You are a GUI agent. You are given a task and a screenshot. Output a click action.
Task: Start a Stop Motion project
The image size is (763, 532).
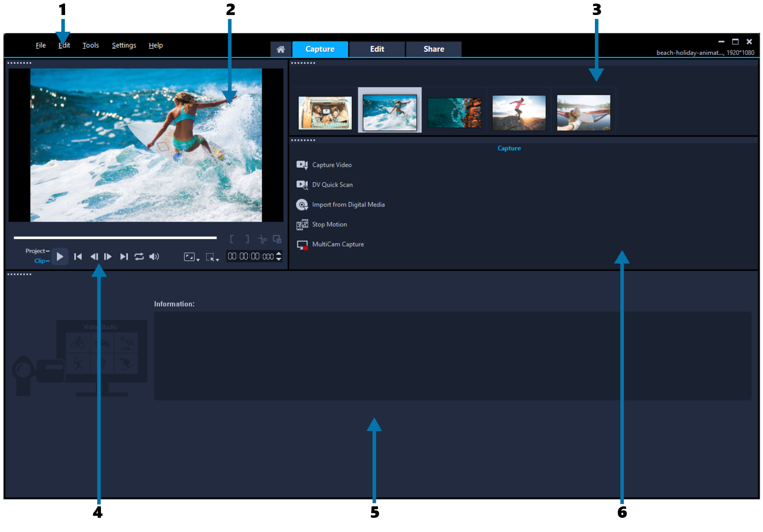[x=330, y=224]
